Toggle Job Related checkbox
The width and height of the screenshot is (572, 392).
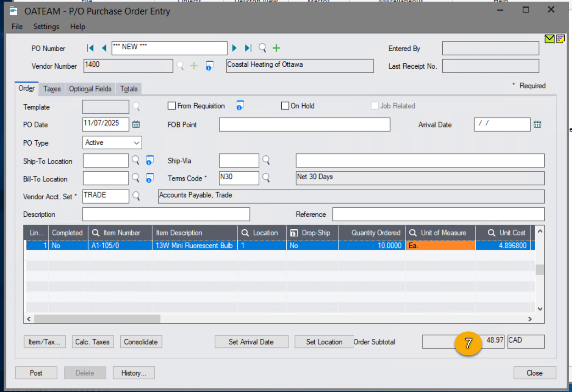(375, 106)
